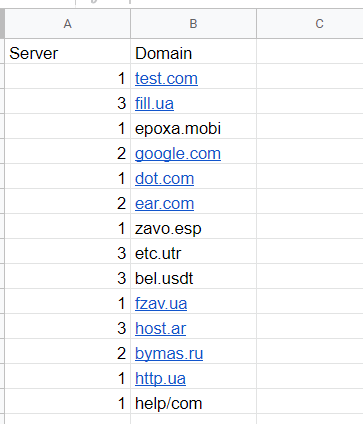Select the Domain header cell
Image resolution: width=363 pixels, height=424 pixels.
coord(193,53)
